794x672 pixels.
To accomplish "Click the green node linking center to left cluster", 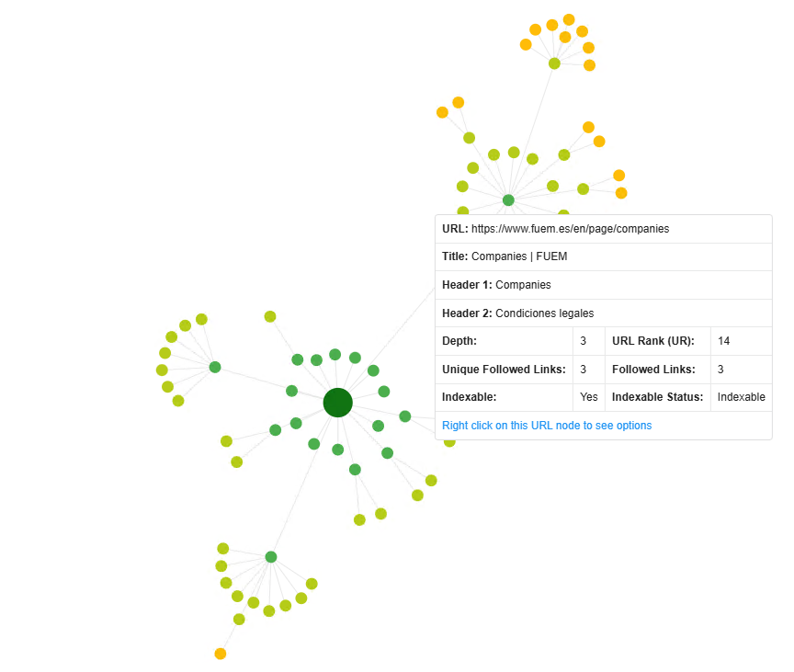I will click(291, 391).
